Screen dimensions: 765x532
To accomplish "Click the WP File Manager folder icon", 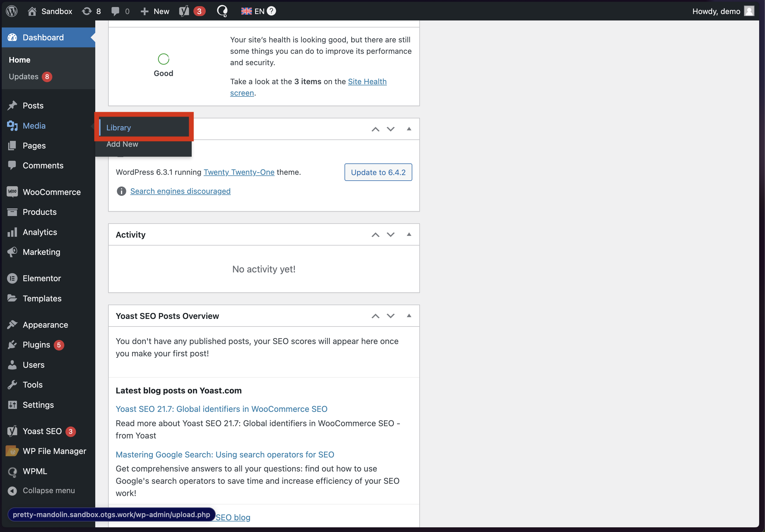I will pos(12,451).
